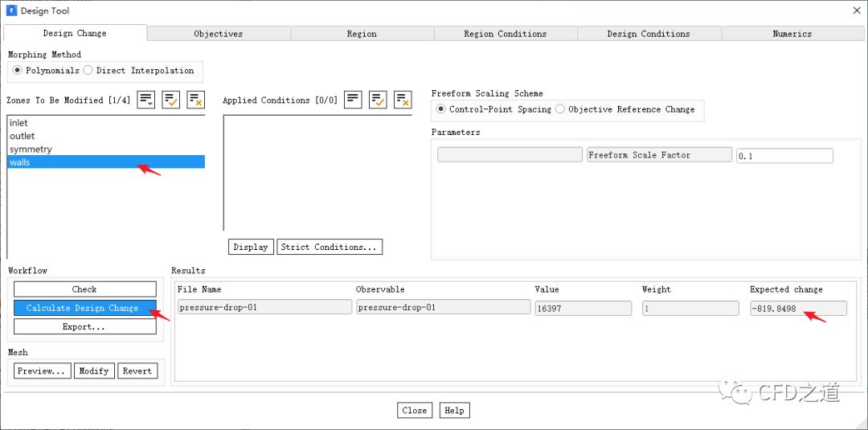The image size is (868, 430).
Task: Click inside the Applied Conditions list box
Action: coord(317,173)
